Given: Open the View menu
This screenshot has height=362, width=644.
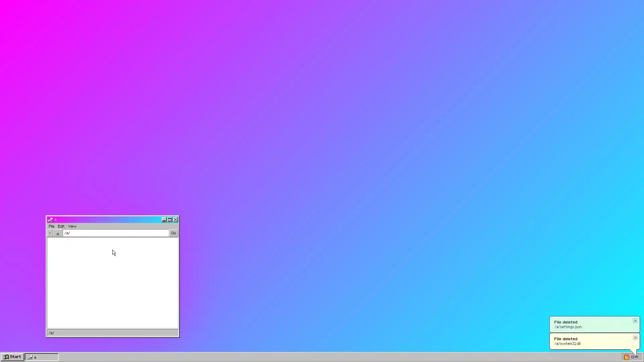Looking at the screenshot, I should pyautogui.click(x=72, y=226).
